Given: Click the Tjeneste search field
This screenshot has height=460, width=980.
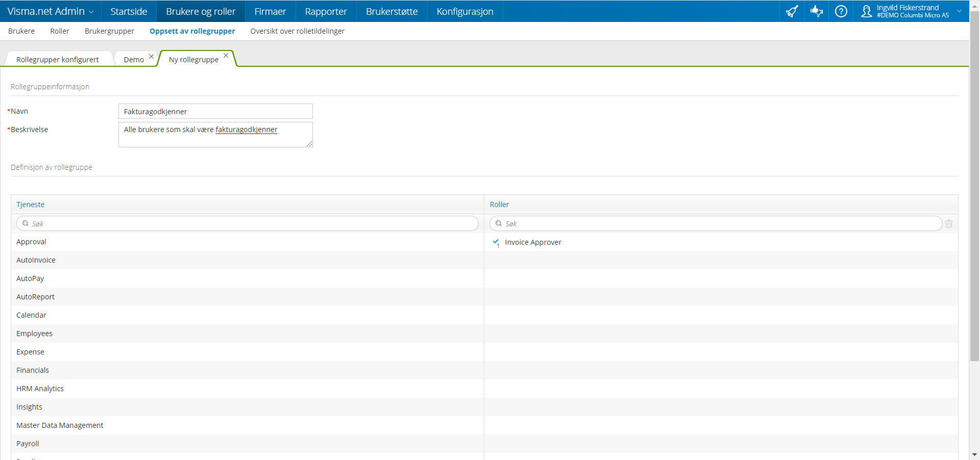Looking at the screenshot, I should (248, 223).
